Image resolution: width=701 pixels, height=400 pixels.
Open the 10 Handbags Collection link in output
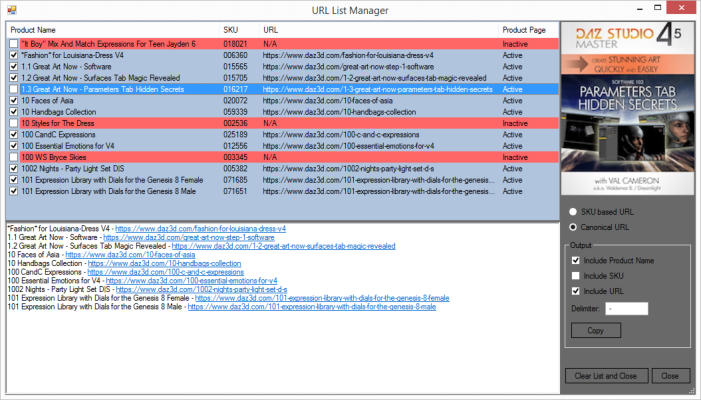click(x=151, y=263)
